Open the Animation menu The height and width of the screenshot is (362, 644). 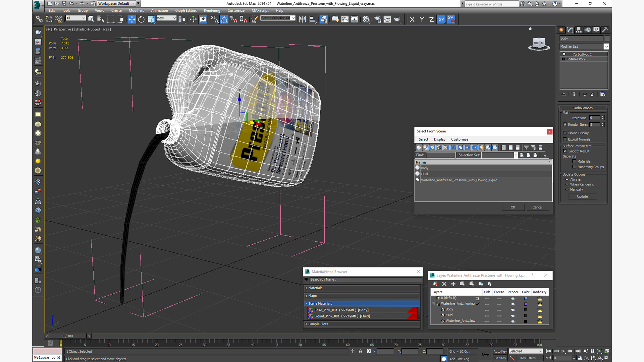click(x=159, y=10)
